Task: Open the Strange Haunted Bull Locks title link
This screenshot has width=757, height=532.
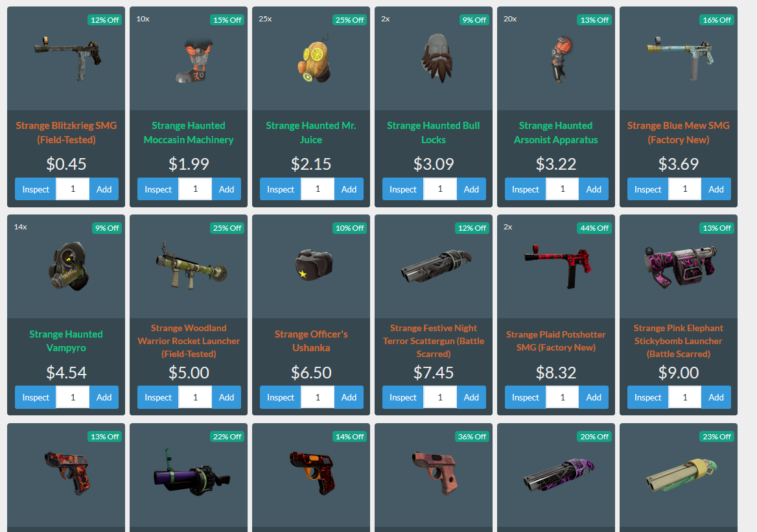Action: point(434,133)
